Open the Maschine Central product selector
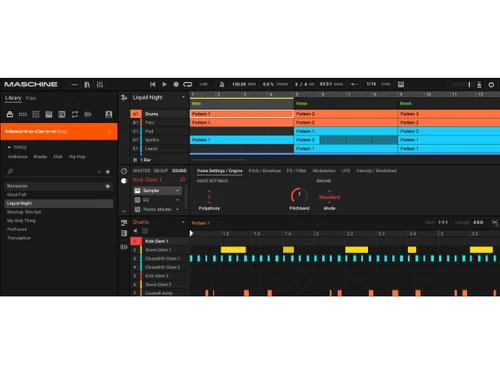Screen dimensions: 500x375 coord(59,131)
